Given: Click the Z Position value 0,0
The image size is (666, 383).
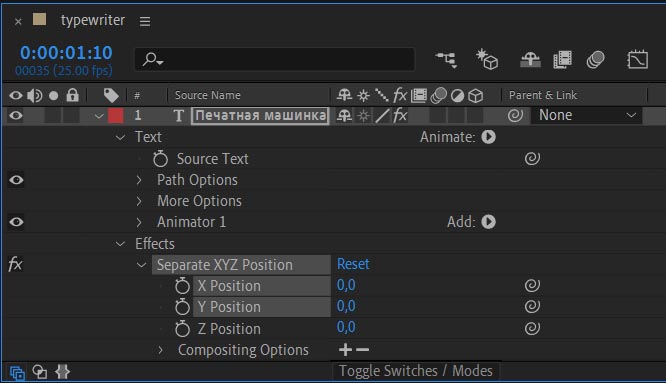Looking at the screenshot, I should 346,327.
